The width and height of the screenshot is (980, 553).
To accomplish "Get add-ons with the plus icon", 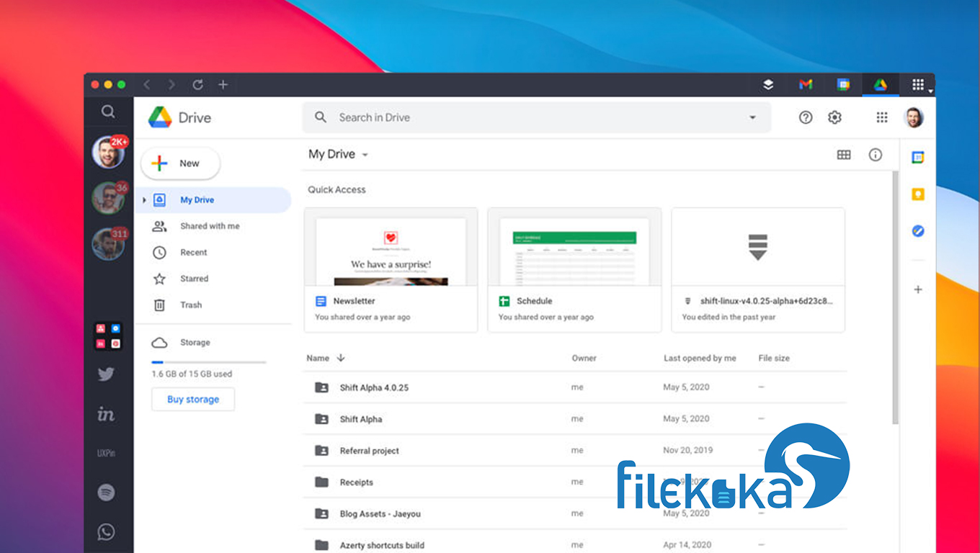I will pyautogui.click(x=917, y=289).
